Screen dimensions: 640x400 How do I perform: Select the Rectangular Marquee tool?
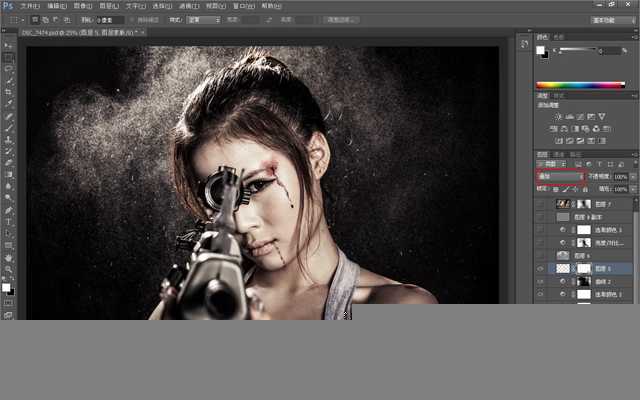(x=9, y=58)
